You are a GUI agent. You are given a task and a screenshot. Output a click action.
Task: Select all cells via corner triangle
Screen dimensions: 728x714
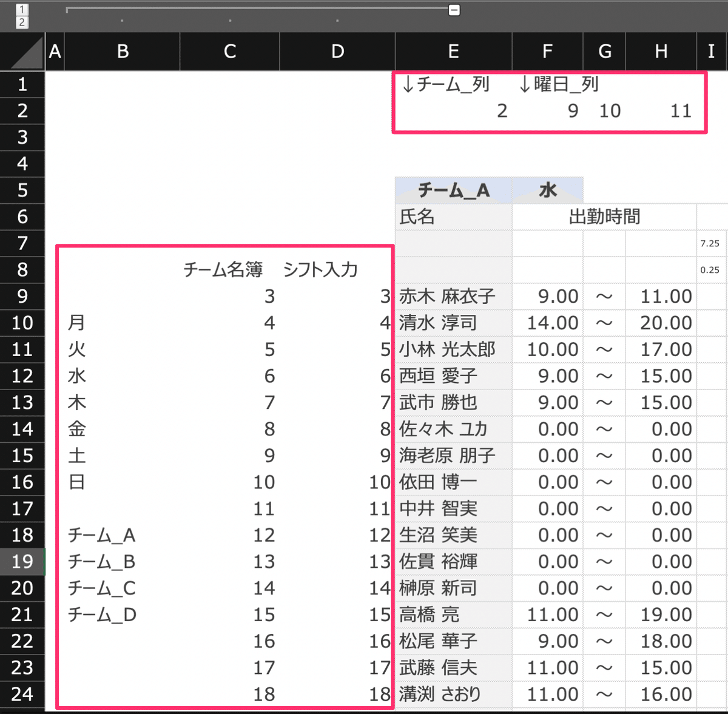click(22, 52)
